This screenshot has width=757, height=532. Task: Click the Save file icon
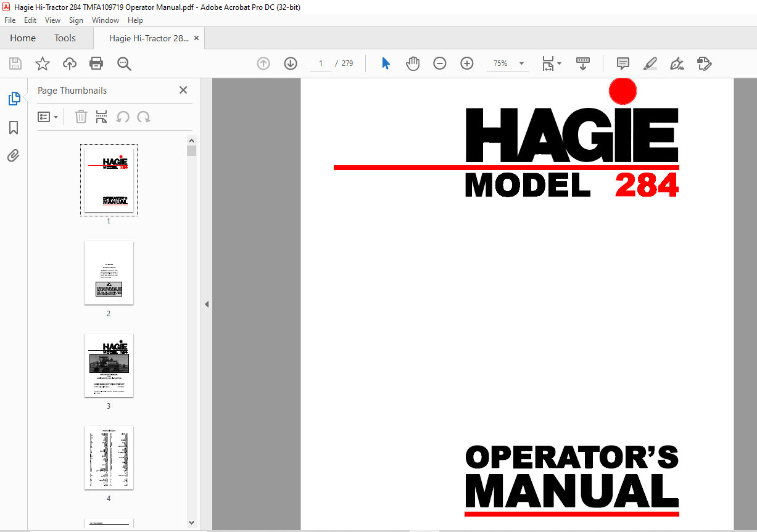[15, 63]
